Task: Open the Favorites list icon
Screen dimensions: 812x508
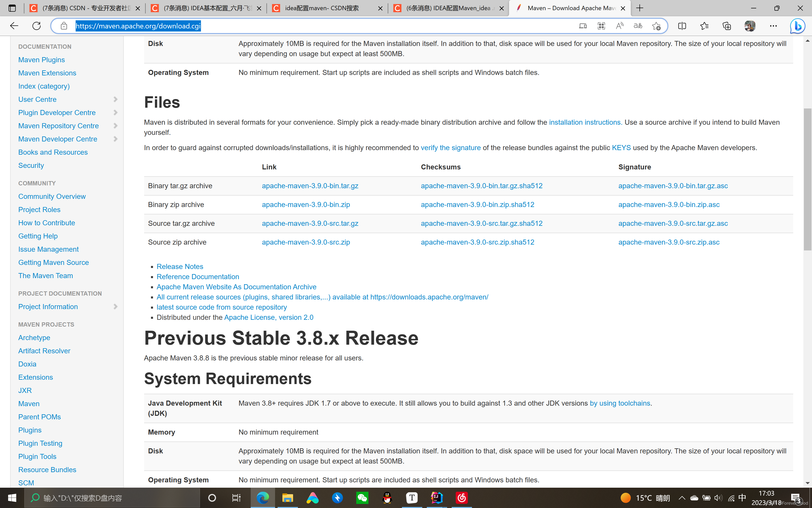Action: click(x=704, y=26)
